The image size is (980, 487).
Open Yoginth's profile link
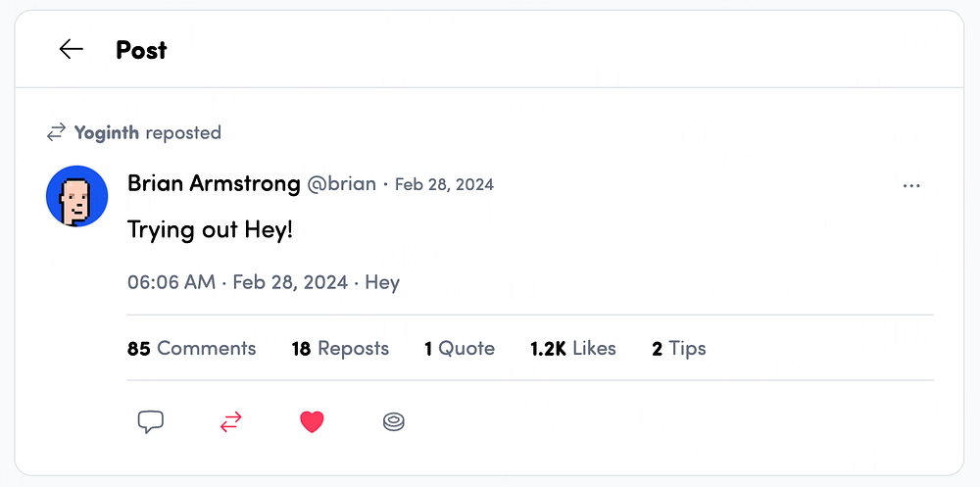coord(107,132)
